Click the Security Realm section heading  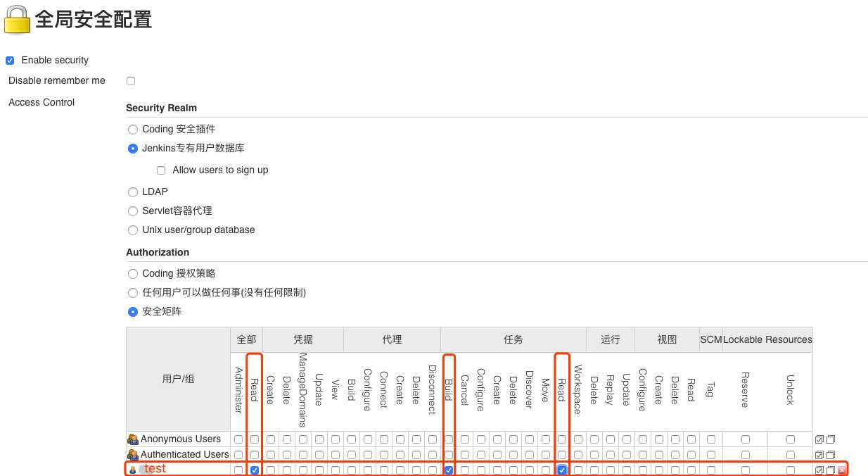[162, 108]
